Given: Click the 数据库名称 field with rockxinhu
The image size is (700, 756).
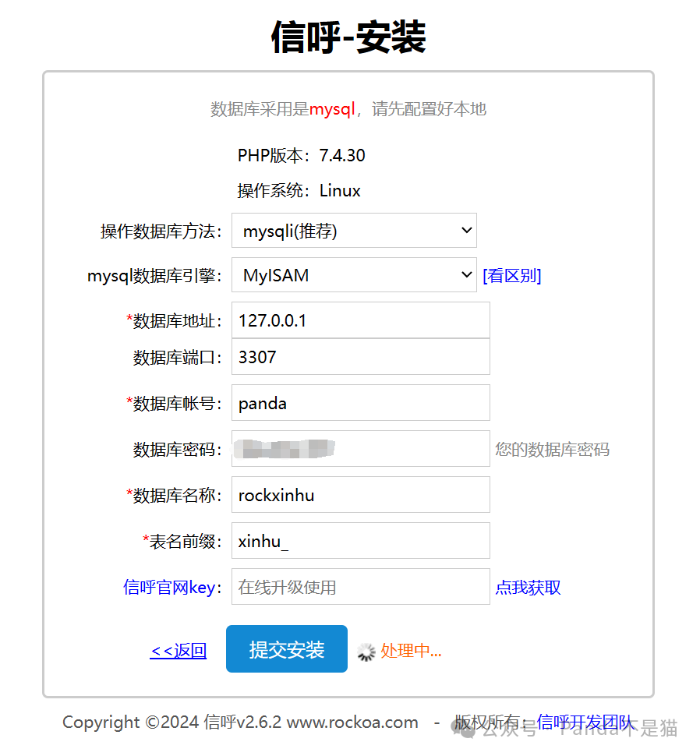Looking at the screenshot, I should (x=361, y=495).
